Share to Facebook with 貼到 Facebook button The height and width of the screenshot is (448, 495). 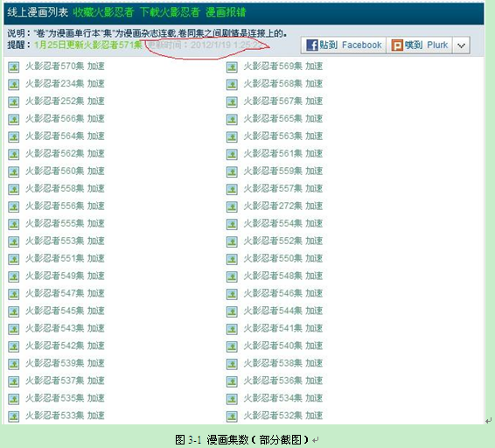point(344,45)
